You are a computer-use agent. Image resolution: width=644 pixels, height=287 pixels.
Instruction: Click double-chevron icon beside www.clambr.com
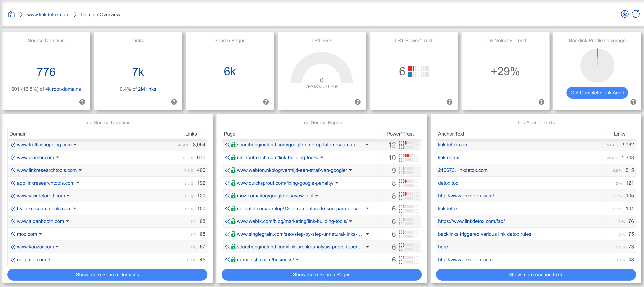pyautogui.click(x=13, y=157)
